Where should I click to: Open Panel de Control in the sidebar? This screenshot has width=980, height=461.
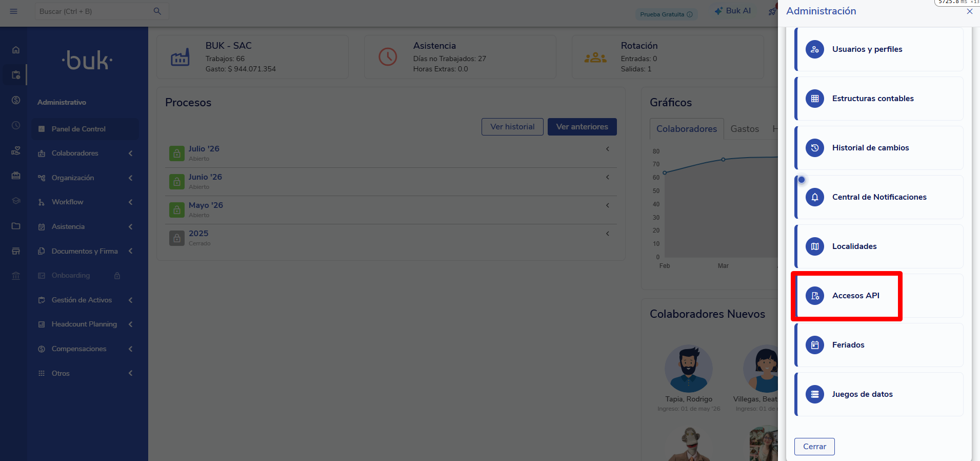coord(85,129)
